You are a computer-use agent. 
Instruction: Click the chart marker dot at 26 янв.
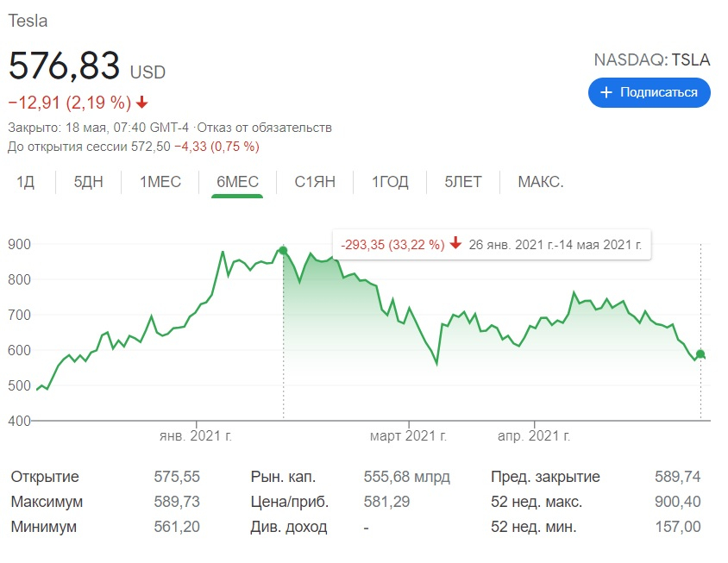283,251
